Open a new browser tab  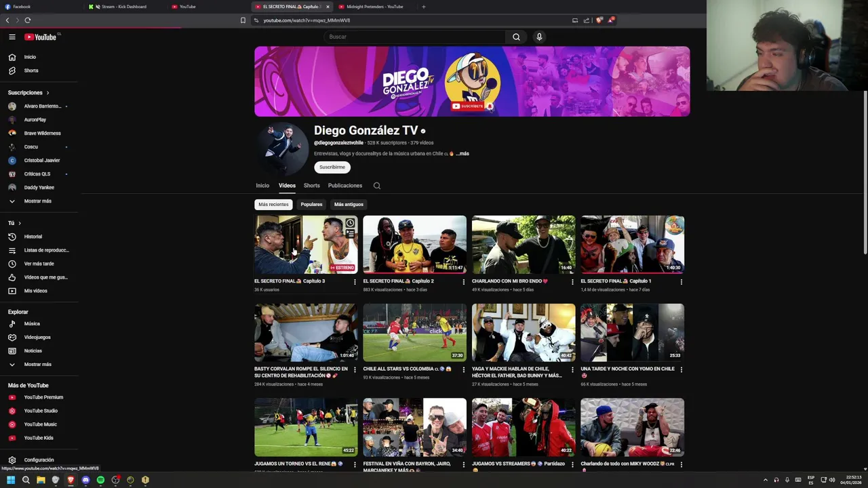pos(424,7)
